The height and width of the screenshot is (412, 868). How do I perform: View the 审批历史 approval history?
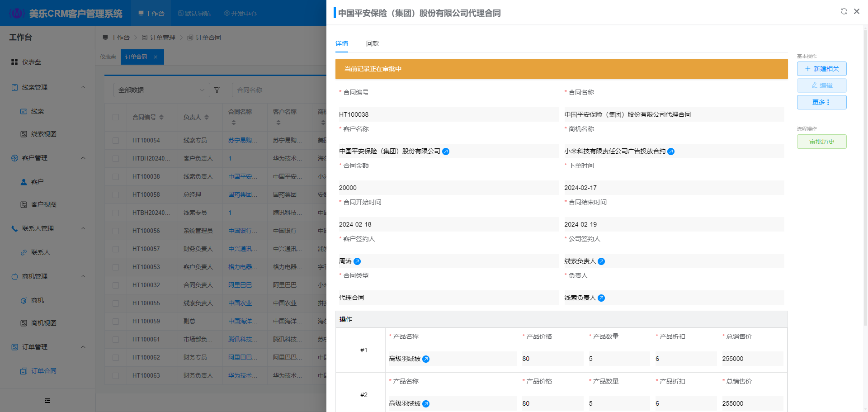coord(821,142)
